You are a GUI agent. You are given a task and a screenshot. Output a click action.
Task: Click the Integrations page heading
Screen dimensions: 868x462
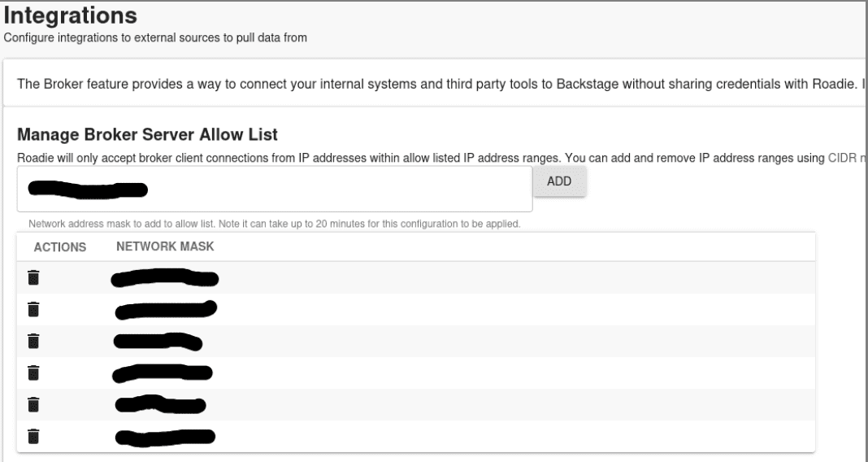(71, 15)
